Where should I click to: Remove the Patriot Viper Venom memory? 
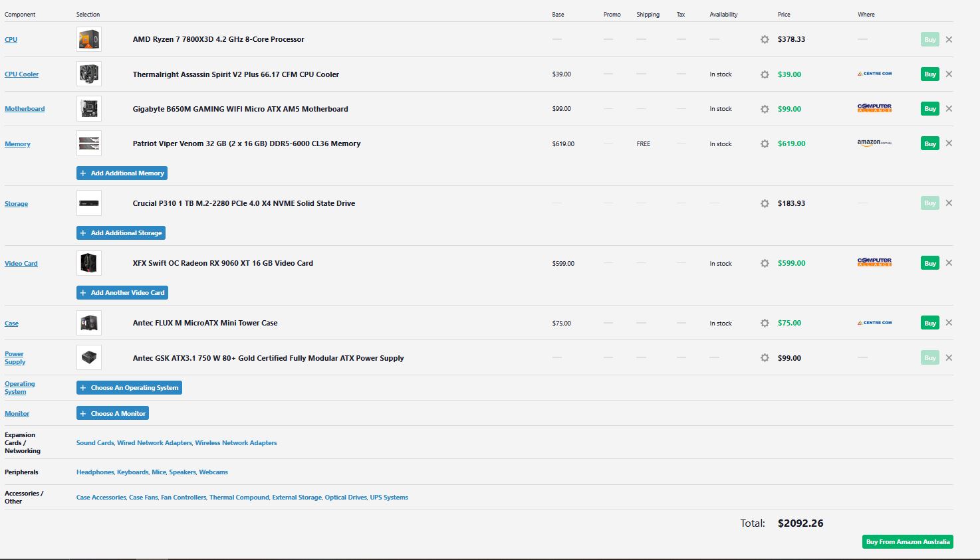pos(949,143)
